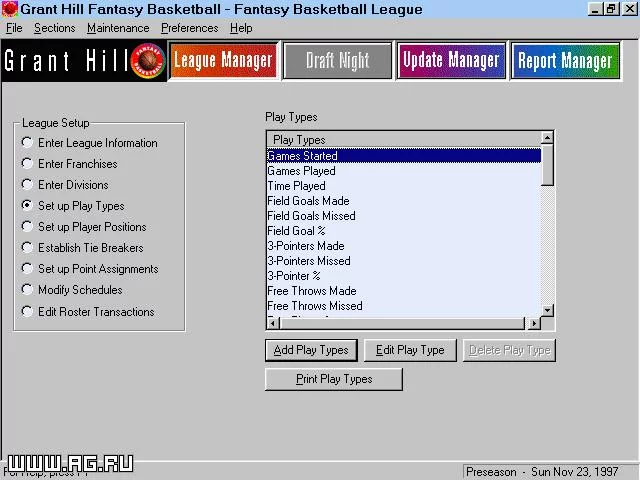This screenshot has height=480, width=640.
Task: Open the Sections menu
Action: coord(55,28)
